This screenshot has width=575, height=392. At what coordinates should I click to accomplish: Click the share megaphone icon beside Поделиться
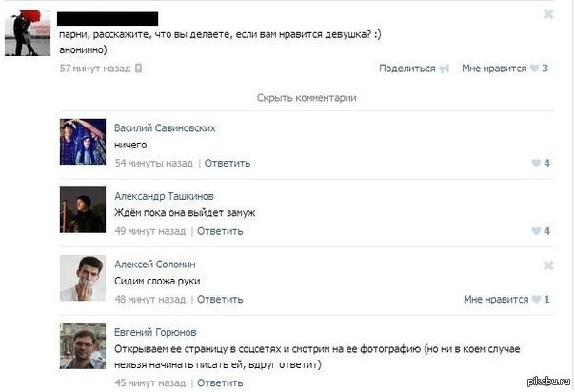coord(444,69)
